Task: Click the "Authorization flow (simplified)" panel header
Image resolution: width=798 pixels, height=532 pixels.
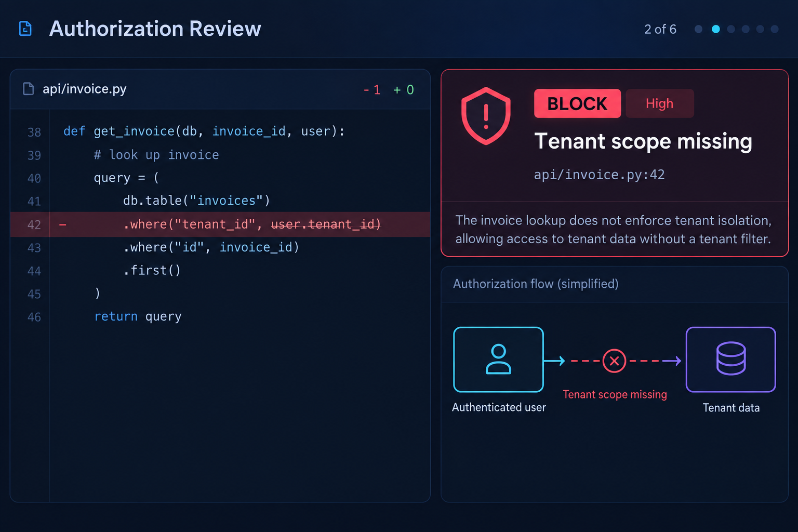Action: tap(536, 284)
